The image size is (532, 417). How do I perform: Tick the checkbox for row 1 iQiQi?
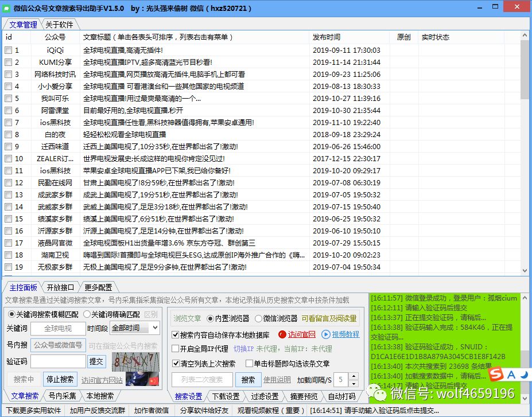[x=9, y=50]
